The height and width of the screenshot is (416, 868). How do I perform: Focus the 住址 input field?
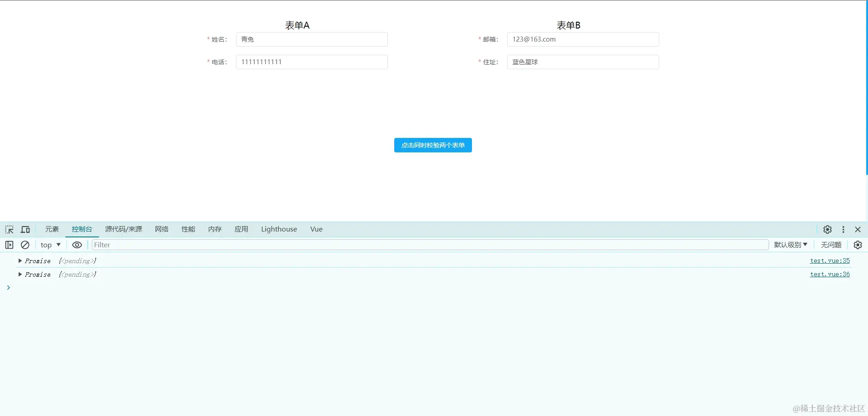(x=583, y=62)
